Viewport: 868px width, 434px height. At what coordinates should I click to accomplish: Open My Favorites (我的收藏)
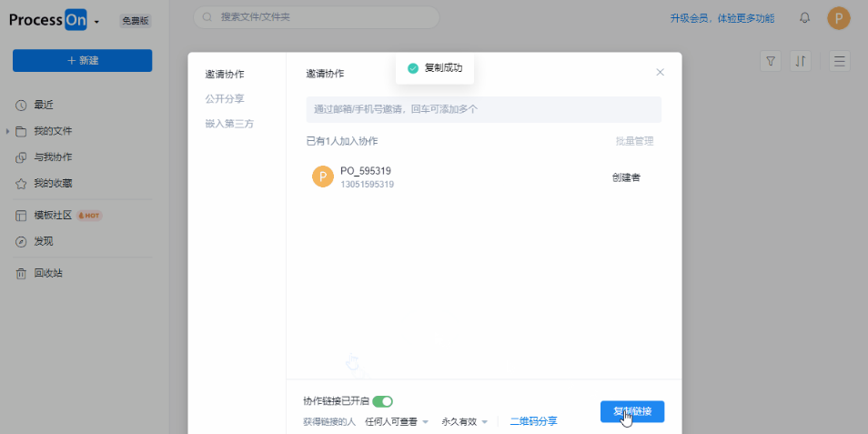tap(53, 183)
